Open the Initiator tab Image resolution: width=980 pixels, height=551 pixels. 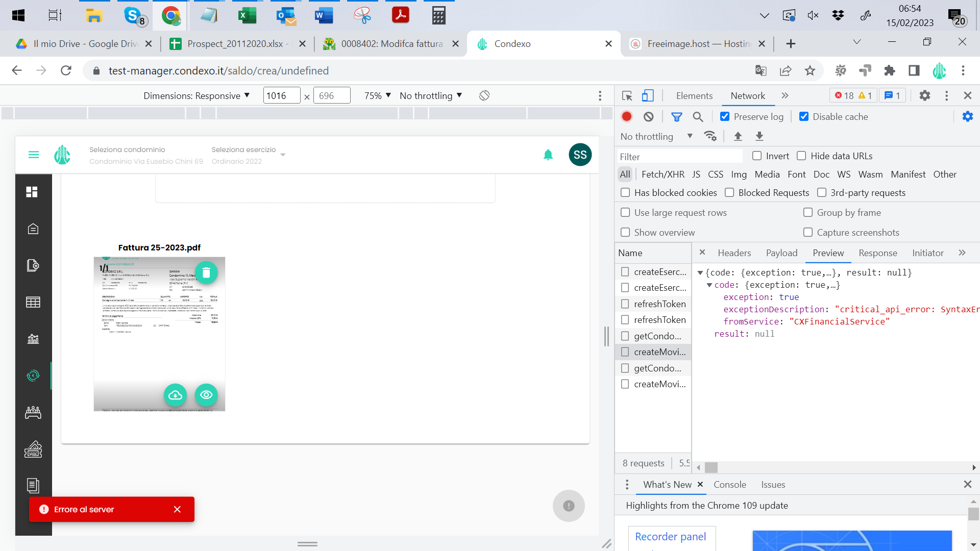[x=928, y=253]
